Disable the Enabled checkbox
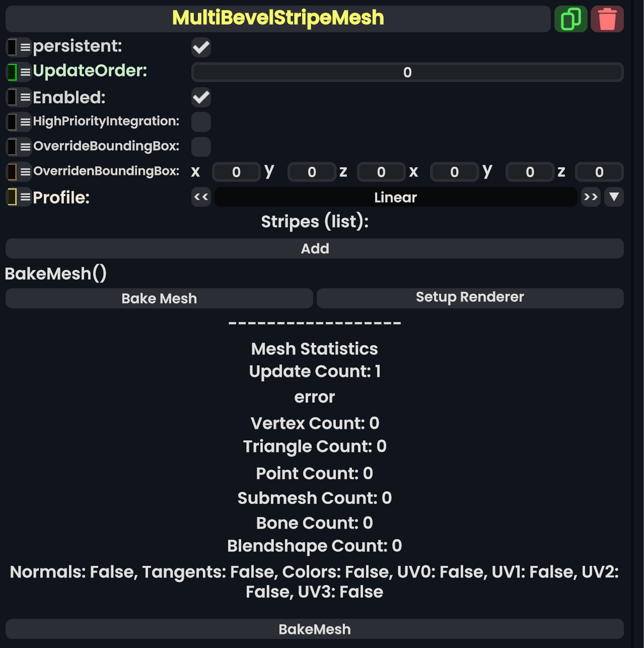The height and width of the screenshot is (648, 644). 201,97
